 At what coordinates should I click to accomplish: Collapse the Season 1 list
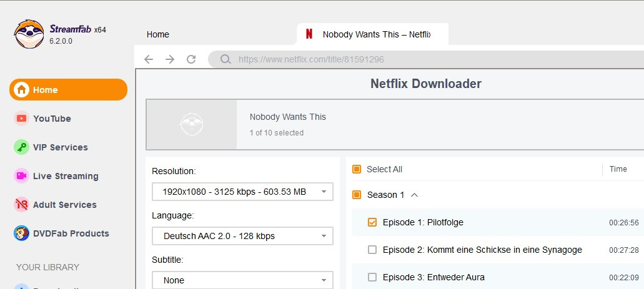(x=414, y=195)
